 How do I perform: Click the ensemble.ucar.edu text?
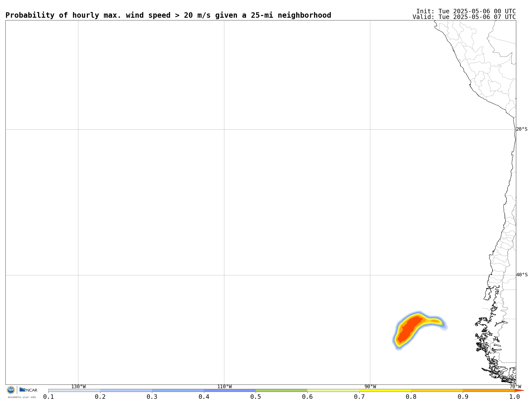22,397
